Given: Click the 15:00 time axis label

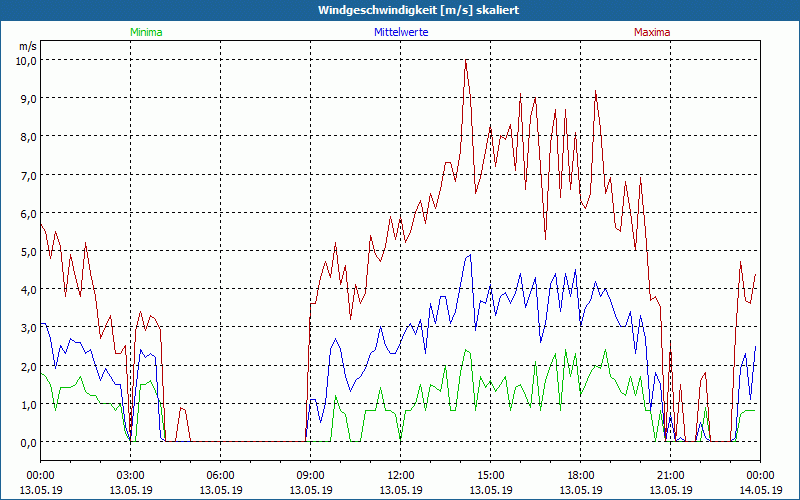Looking at the screenshot, I should tap(491, 476).
